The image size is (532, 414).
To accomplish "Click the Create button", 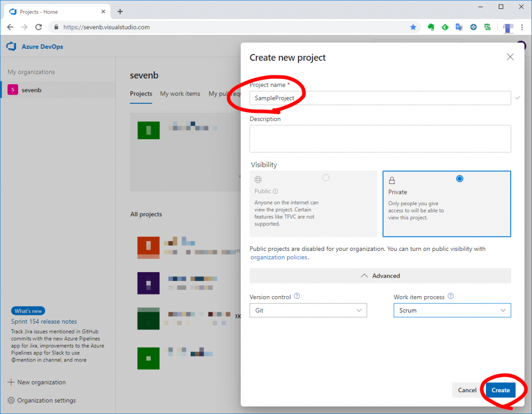I will 500,390.
